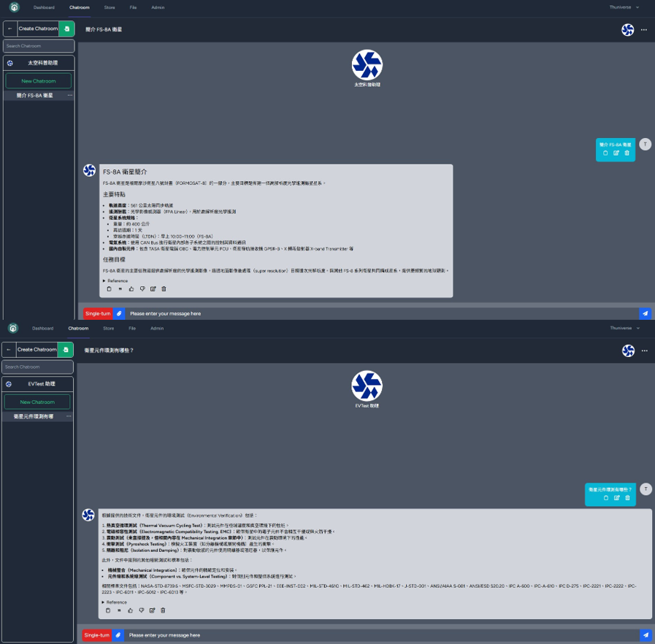
Task: Select 衛星元件環測有哪 chatroom in sidebar
Action: point(34,416)
